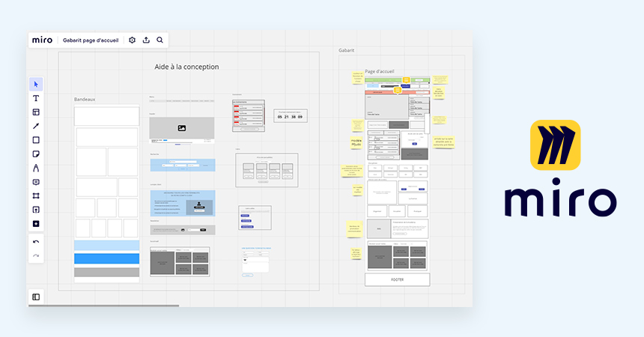This screenshot has height=337, width=644.
Task: Open board settings gear icon
Action: 133,40
